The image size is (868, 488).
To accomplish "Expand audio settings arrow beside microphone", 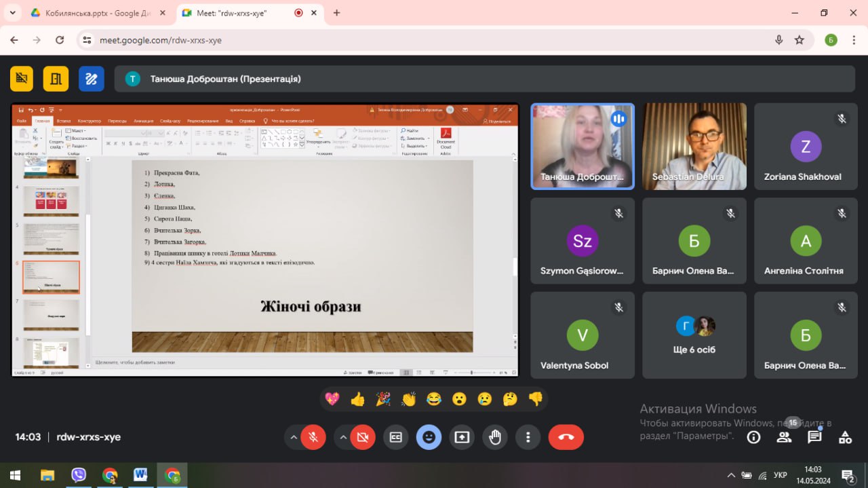I will pos(293,437).
